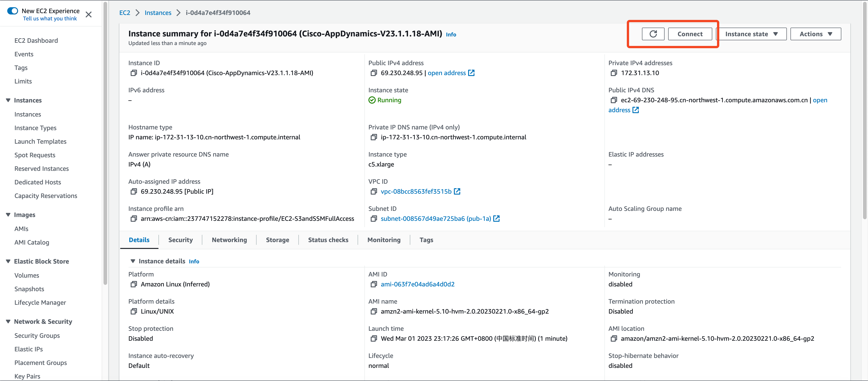Viewport: 868px width, 381px height.
Task: Open Volumes in sidebar
Action: coord(27,276)
